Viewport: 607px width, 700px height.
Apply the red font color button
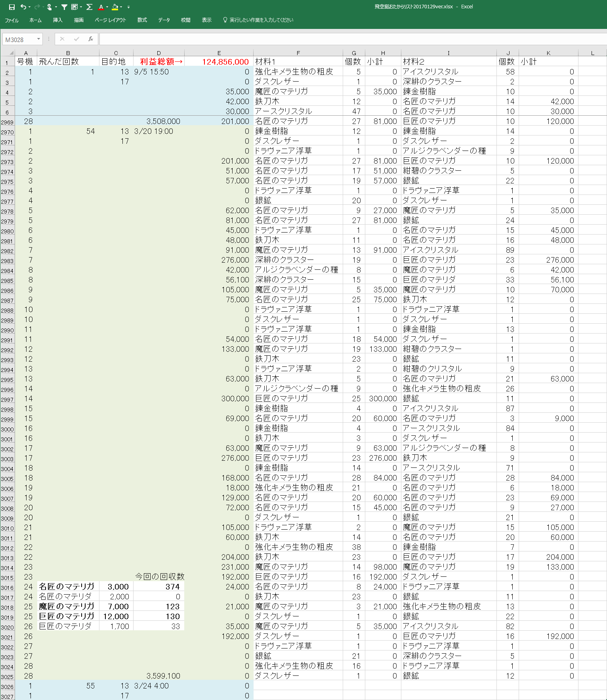[x=101, y=7]
